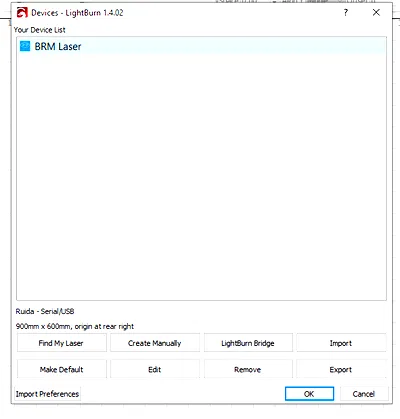The height and width of the screenshot is (419, 400).
Task: Confirm the dialog with OK
Action: 309,394
